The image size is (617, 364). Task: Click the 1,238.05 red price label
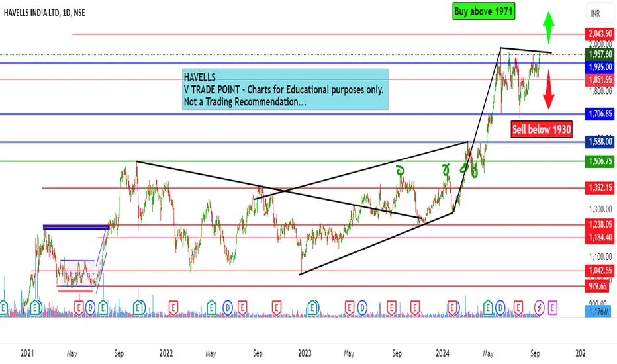tap(600, 224)
